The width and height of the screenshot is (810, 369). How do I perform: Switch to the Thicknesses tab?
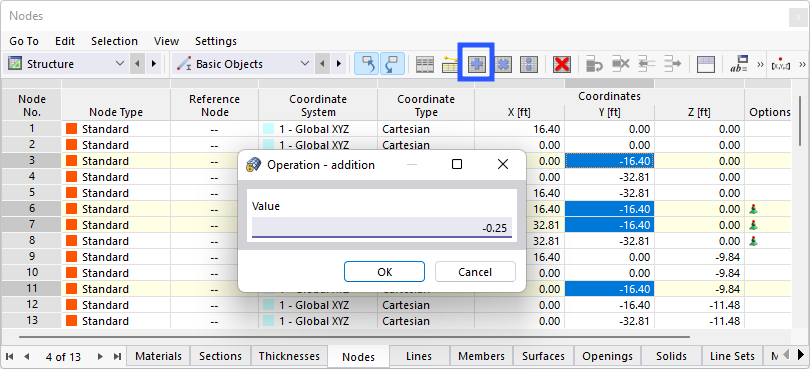pos(289,357)
